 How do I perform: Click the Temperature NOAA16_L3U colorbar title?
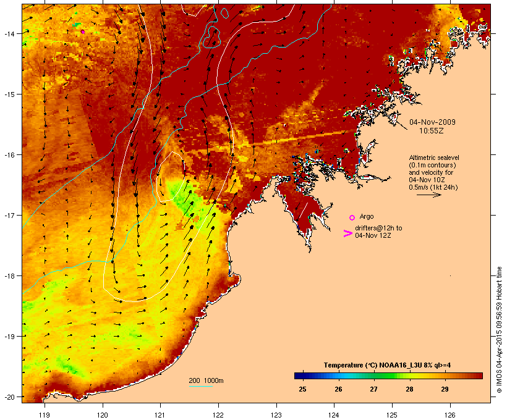[x=388, y=365]
